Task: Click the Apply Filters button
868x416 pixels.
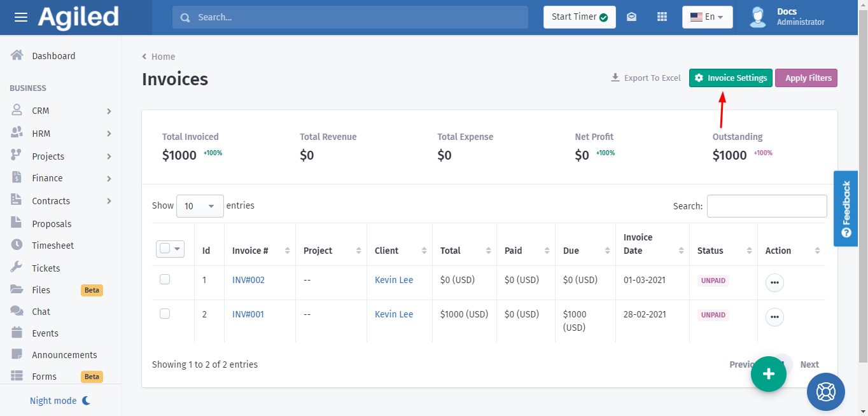Action: click(806, 78)
